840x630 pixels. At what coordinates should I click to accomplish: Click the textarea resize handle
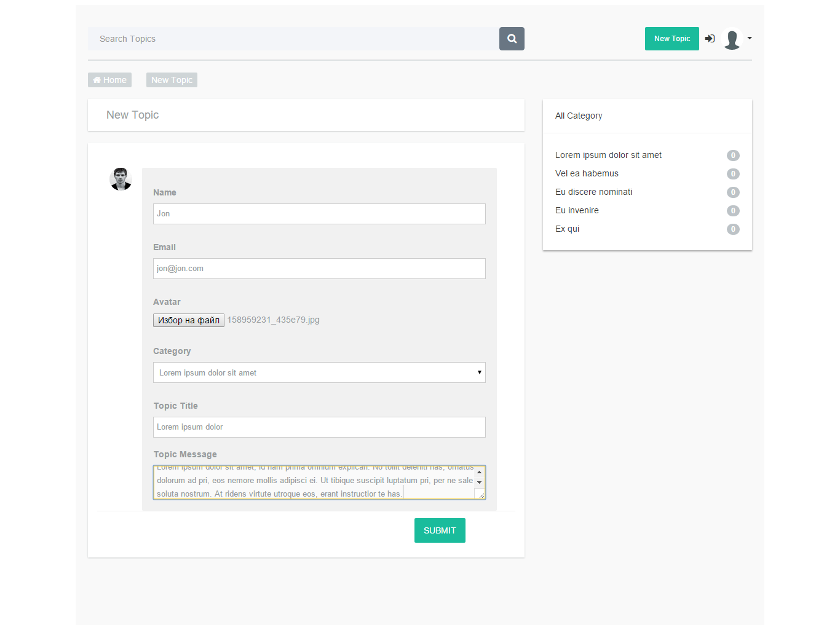pos(481,495)
